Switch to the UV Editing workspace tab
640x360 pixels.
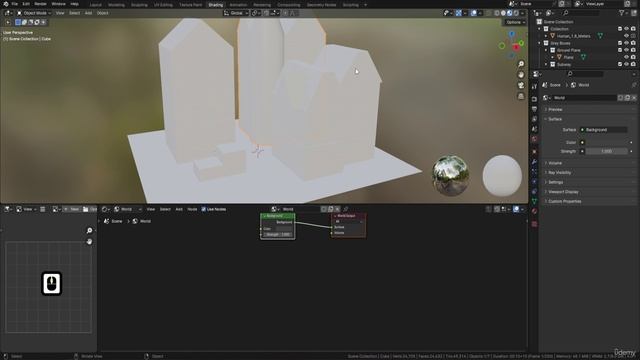(163, 5)
